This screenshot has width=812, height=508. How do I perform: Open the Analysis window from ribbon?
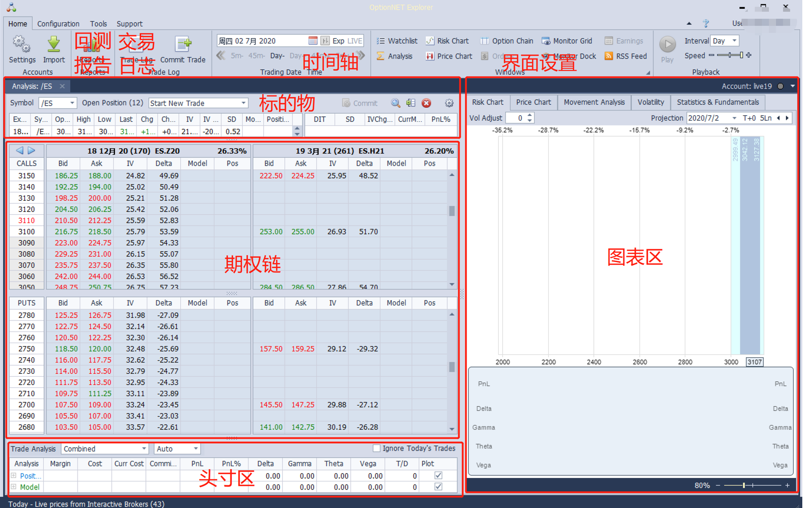point(395,56)
